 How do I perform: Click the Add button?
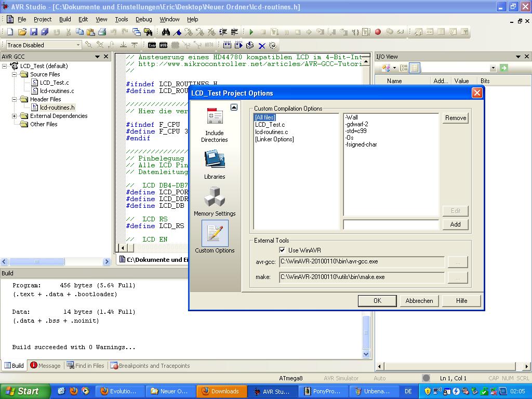click(x=455, y=224)
